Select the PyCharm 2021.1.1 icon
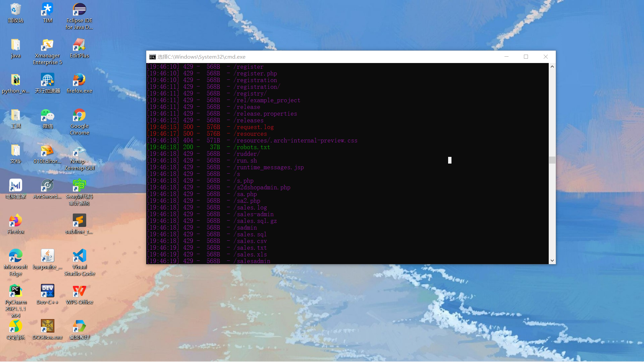644x362 pixels. click(x=15, y=292)
